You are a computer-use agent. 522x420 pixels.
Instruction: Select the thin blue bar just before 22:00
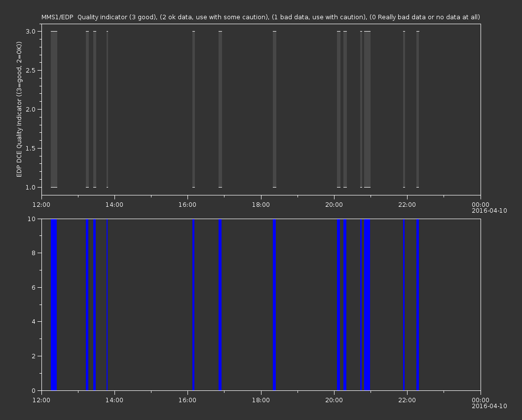tap(404, 305)
